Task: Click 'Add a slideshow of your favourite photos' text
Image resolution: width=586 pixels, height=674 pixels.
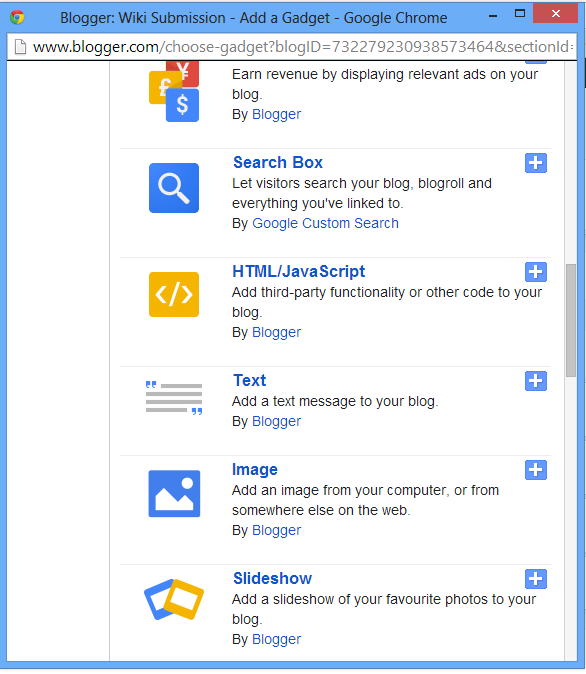Action: 384,609
